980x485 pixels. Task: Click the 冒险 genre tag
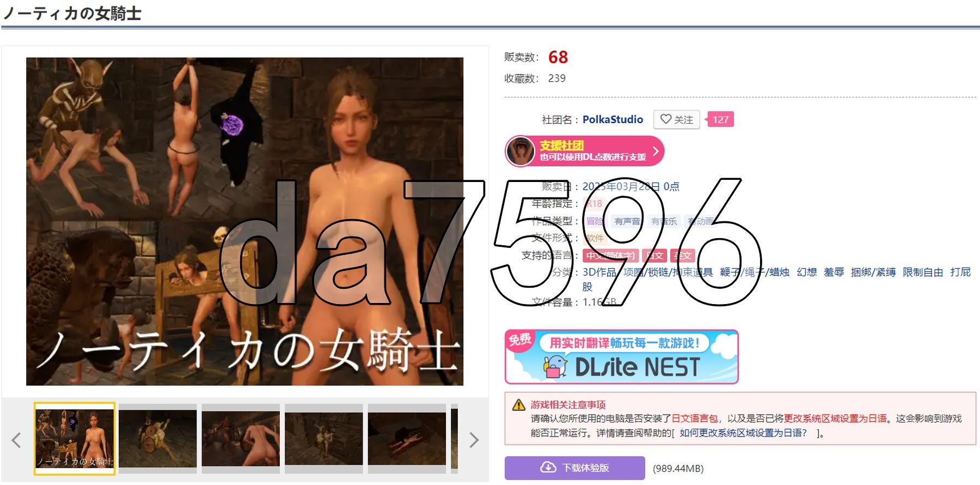pos(595,221)
